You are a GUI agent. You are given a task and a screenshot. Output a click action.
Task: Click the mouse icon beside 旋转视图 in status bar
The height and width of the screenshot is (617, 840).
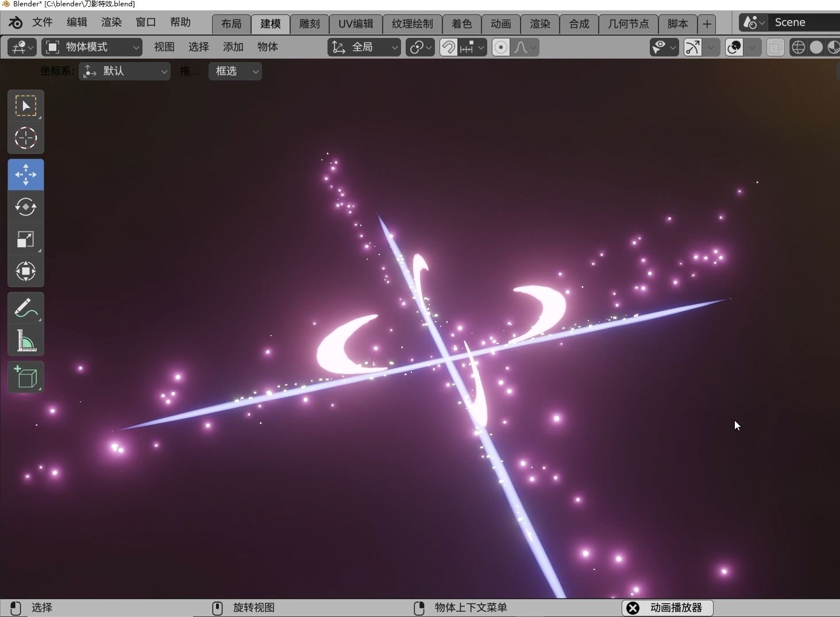[218, 608]
